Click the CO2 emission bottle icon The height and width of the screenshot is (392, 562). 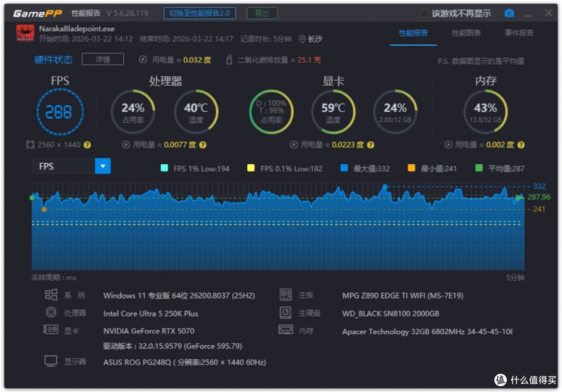pos(229,59)
